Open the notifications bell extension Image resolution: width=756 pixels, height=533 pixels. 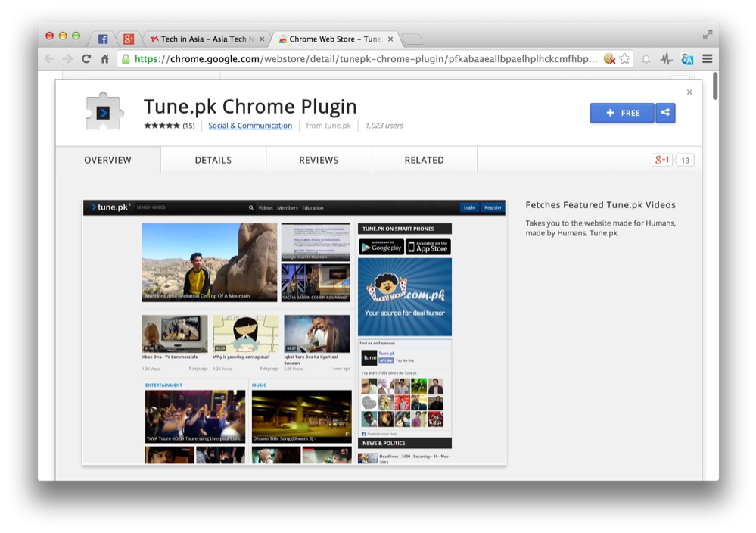pyautogui.click(x=646, y=59)
